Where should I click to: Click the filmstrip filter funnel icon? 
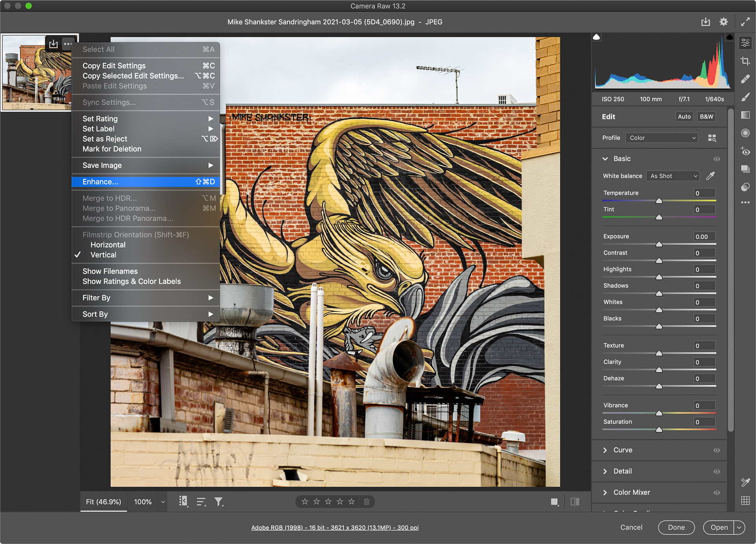[x=219, y=501]
